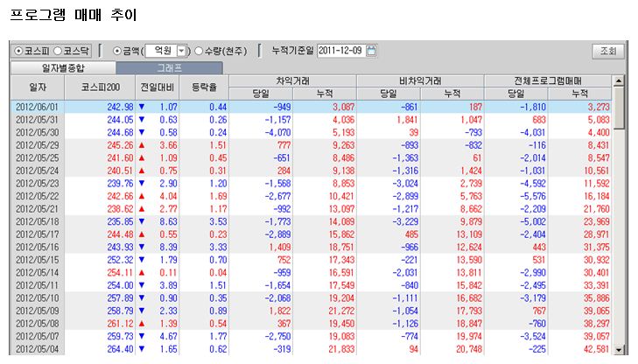Select the 코스닥 radio button
Image resolution: width=638 pixels, height=364 pixels.
pos(57,51)
